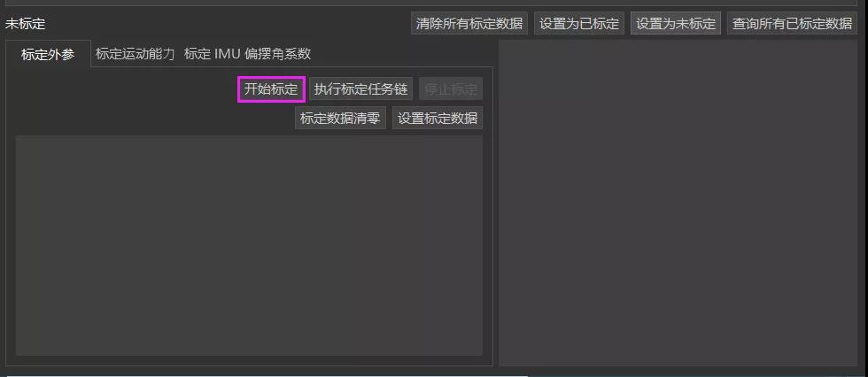
Task: Click empty space left of 开始标定
Action: pyautogui.click(x=126, y=89)
